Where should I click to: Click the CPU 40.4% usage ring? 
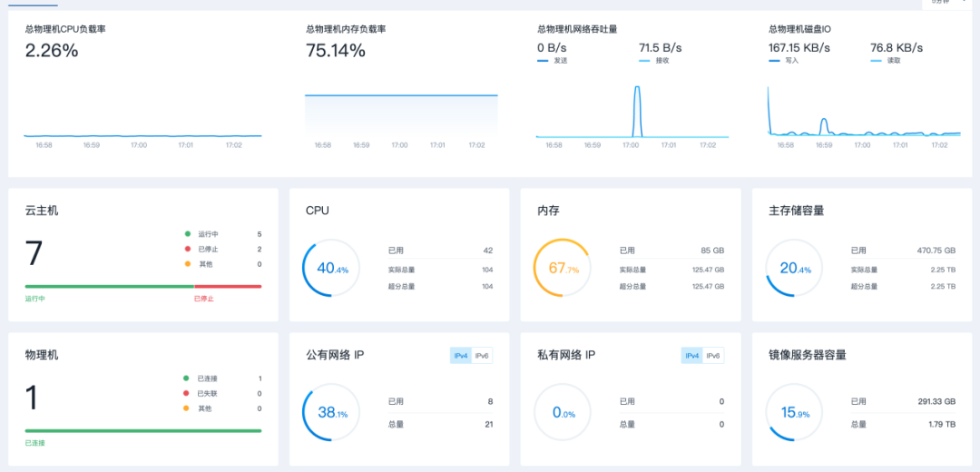(x=331, y=269)
